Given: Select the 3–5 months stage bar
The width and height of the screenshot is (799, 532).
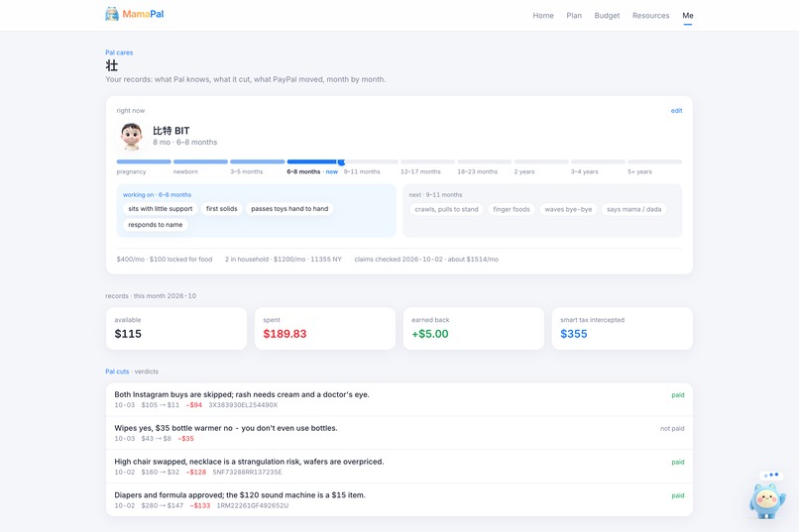Looking at the screenshot, I should coord(258,161).
